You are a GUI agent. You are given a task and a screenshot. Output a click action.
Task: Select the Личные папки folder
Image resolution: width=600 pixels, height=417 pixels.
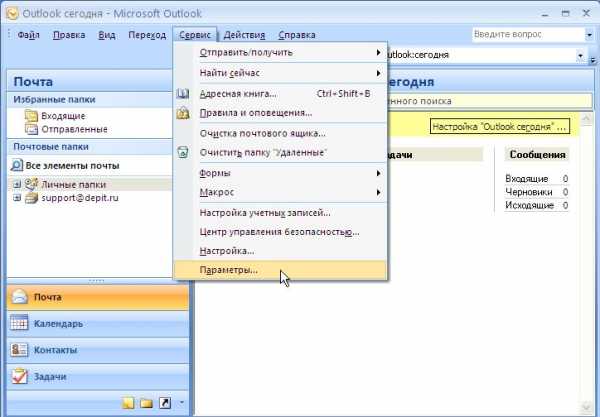[x=73, y=184]
